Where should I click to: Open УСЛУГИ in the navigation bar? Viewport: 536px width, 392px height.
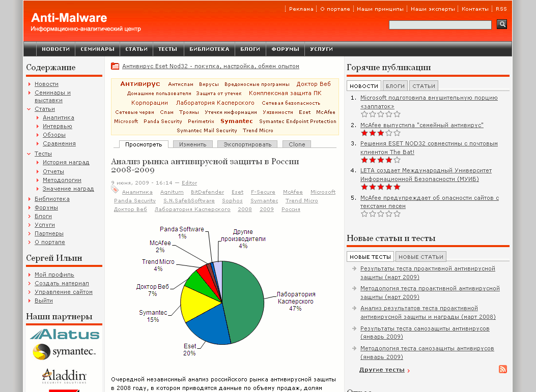[321, 49]
